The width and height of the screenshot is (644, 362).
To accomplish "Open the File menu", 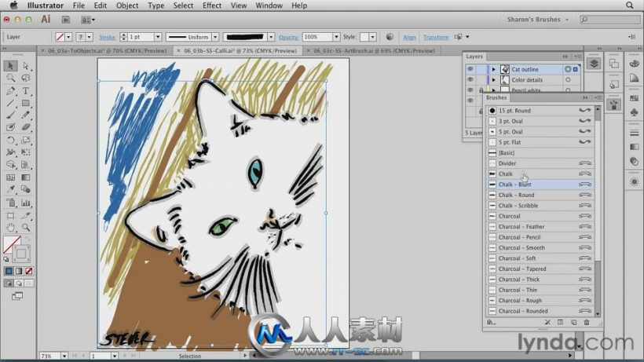I will pos(79,5).
